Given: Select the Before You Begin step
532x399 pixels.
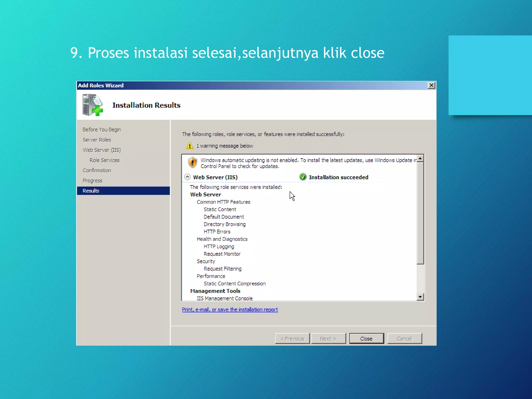Looking at the screenshot, I should click(102, 129).
